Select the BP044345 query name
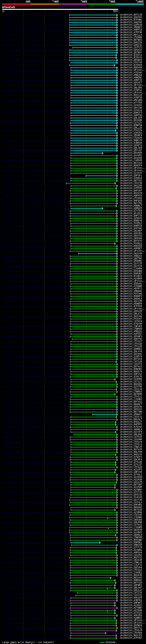Viewport: 146px width, 644px height. pyautogui.click(x=8, y=7)
